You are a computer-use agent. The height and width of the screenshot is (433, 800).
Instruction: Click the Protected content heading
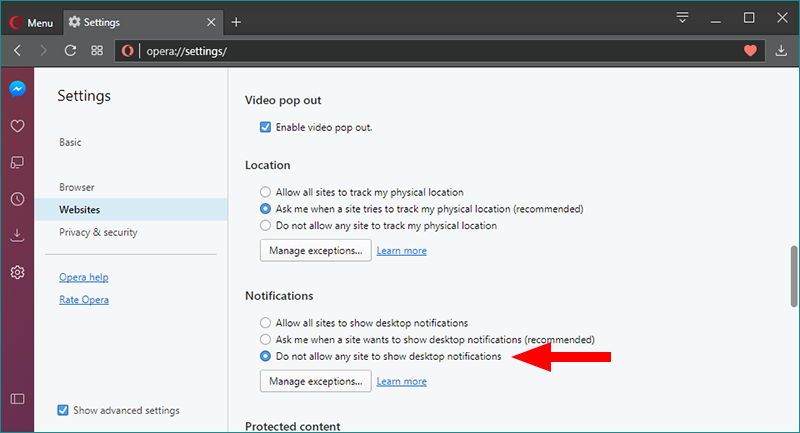coord(292,426)
